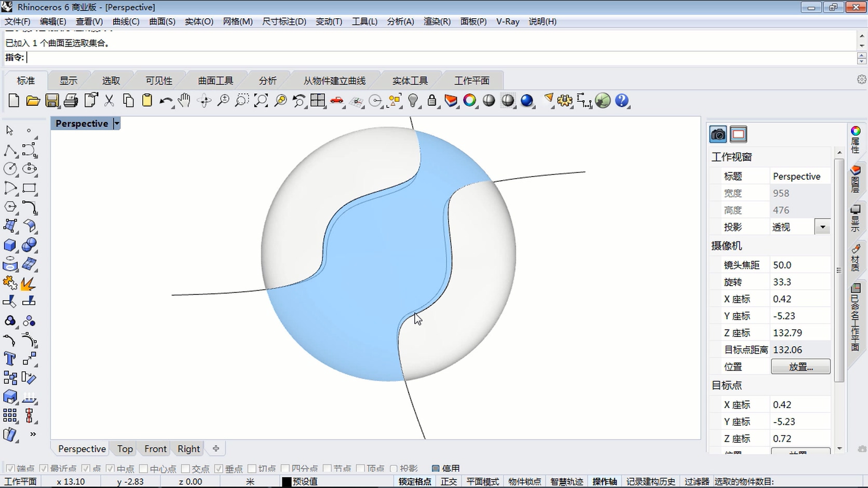Toggle the 垂点 osnap checkbox

click(x=219, y=468)
